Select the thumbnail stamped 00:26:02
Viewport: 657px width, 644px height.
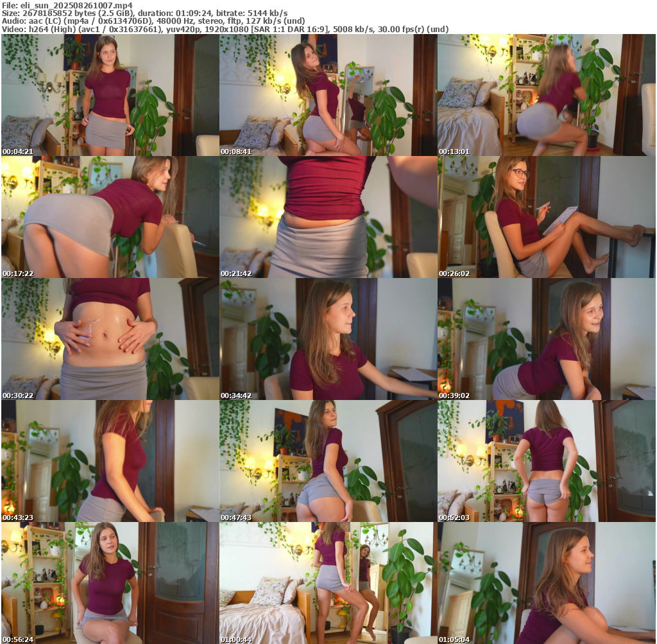click(x=547, y=217)
